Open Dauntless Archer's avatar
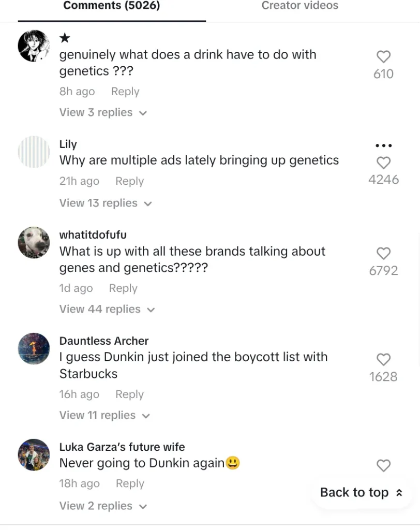The width and height of the screenshot is (420, 530). (34, 348)
